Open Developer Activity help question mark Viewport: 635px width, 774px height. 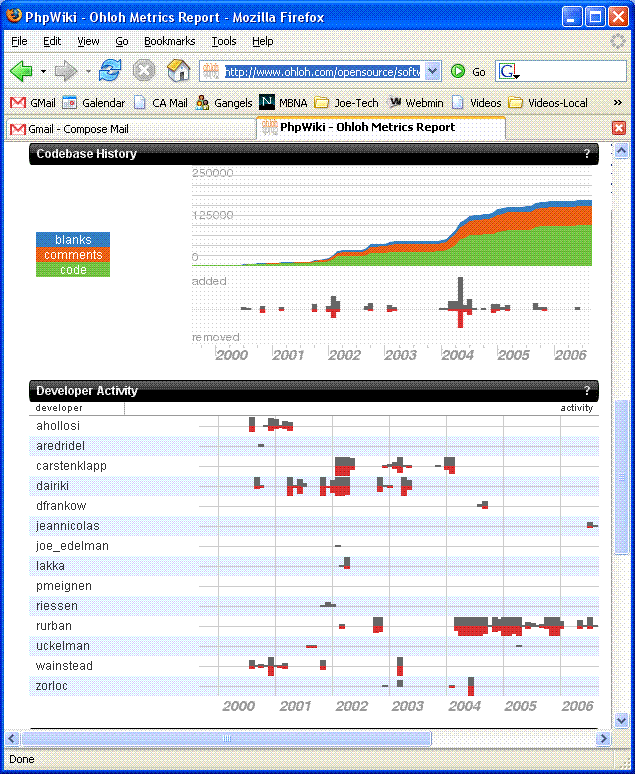pos(587,391)
